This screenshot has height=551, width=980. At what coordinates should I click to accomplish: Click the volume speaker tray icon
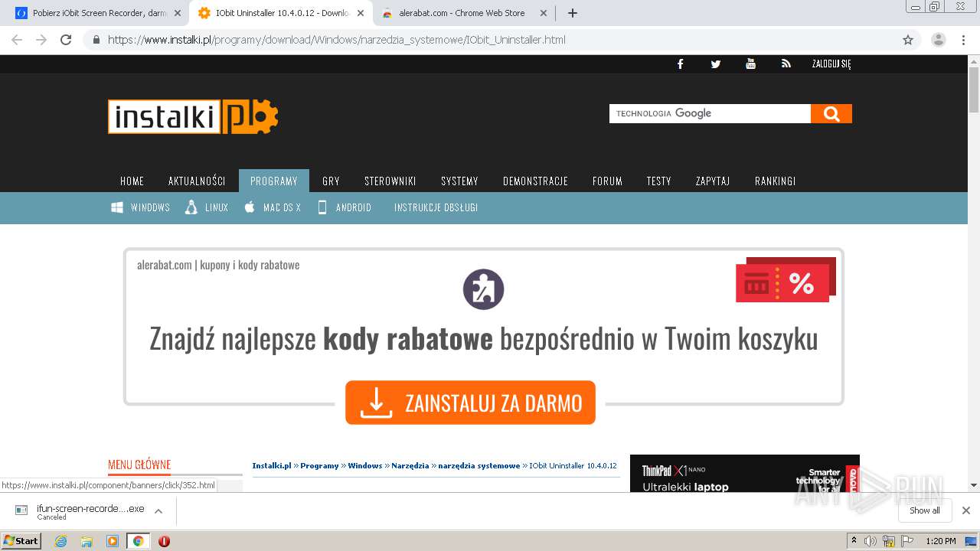pyautogui.click(x=871, y=541)
